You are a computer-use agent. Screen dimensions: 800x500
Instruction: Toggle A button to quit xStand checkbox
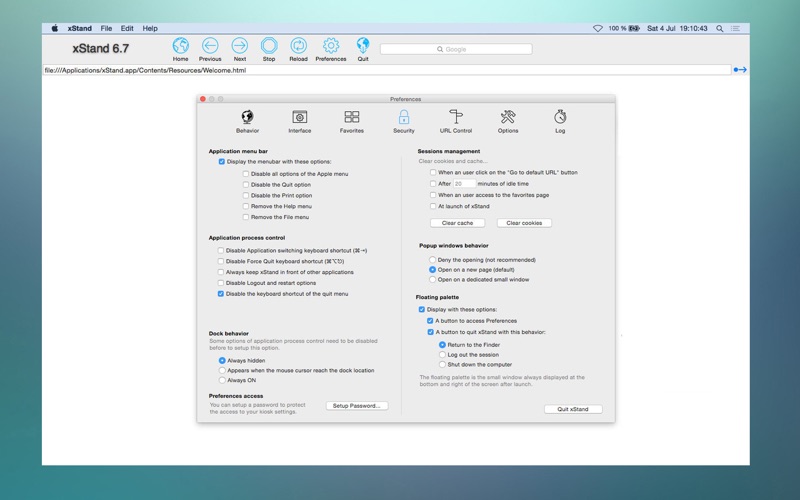point(430,332)
